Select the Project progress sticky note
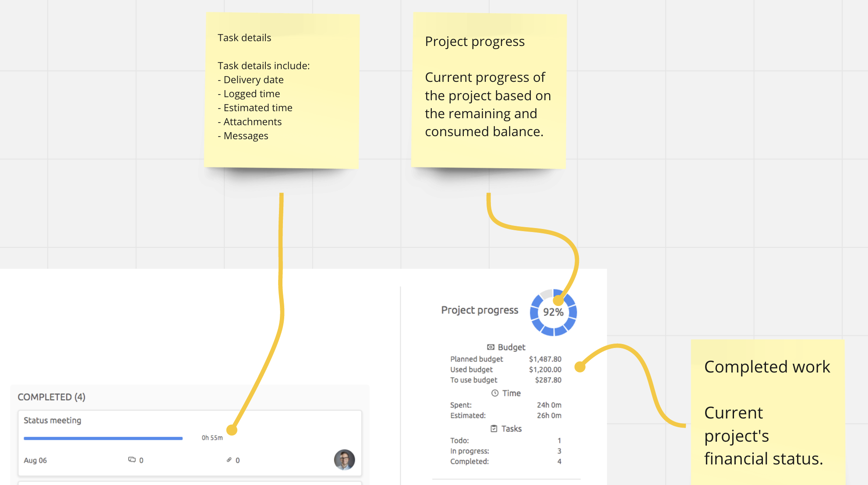 [x=489, y=91]
